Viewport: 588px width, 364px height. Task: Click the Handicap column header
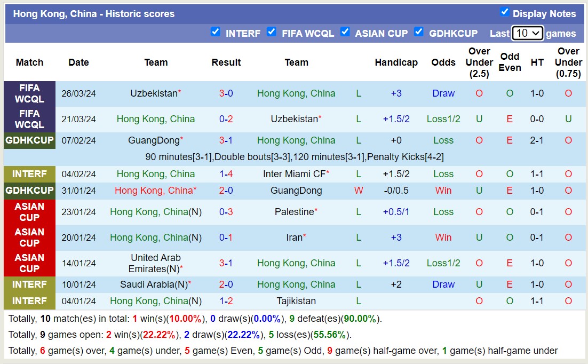[396, 62]
